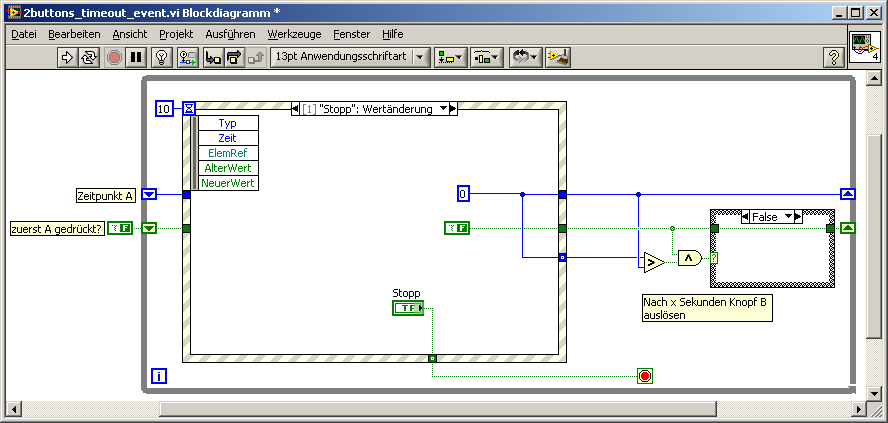Open the Ansicht menu
Image resolution: width=888 pixels, height=423 pixels.
(130, 34)
